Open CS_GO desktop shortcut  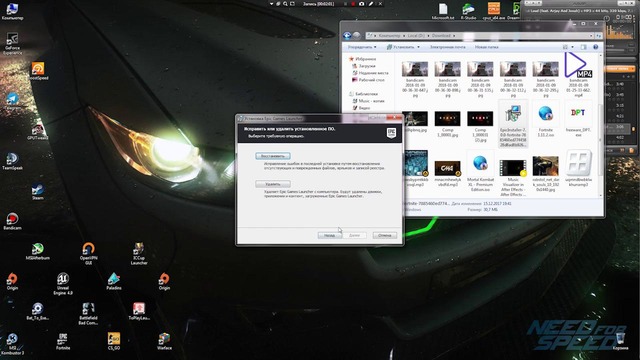[113, 341]
